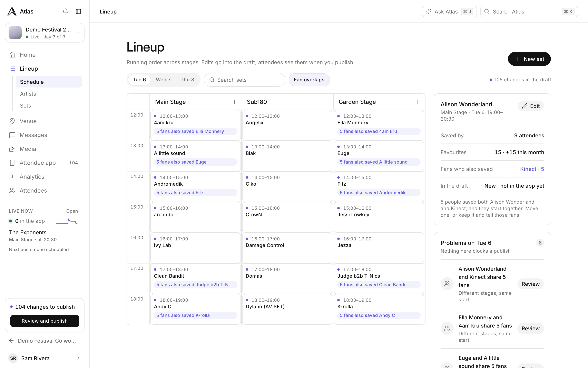Open the Messages section
The height and width of the screenshot is (368, 588).
[x=45, y=135]
